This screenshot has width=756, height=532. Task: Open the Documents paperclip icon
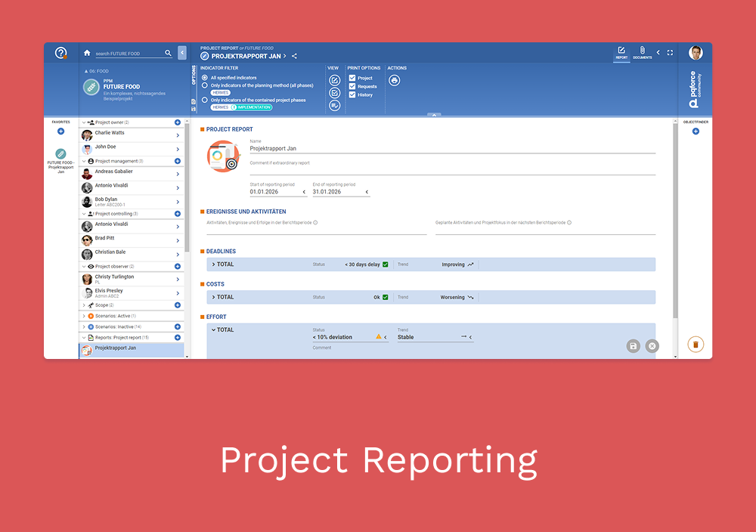pyautogui.click(x=642, y=51)
